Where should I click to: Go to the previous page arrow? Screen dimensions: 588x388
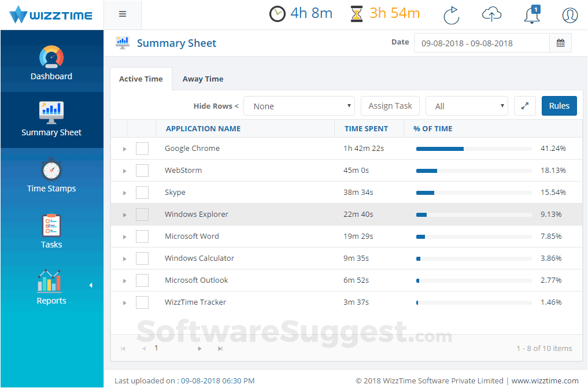tap(144, 349)
